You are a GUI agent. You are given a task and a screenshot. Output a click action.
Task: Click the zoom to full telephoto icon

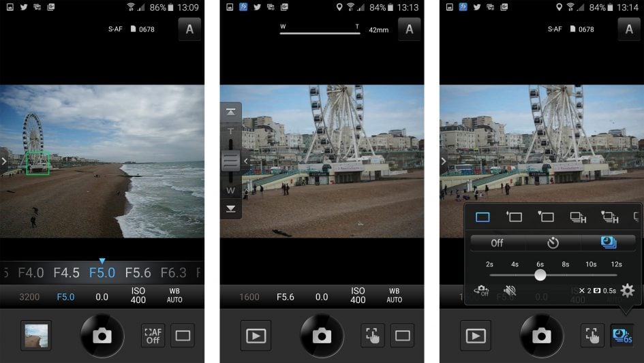pyautogui.click(x=231, y=112)
